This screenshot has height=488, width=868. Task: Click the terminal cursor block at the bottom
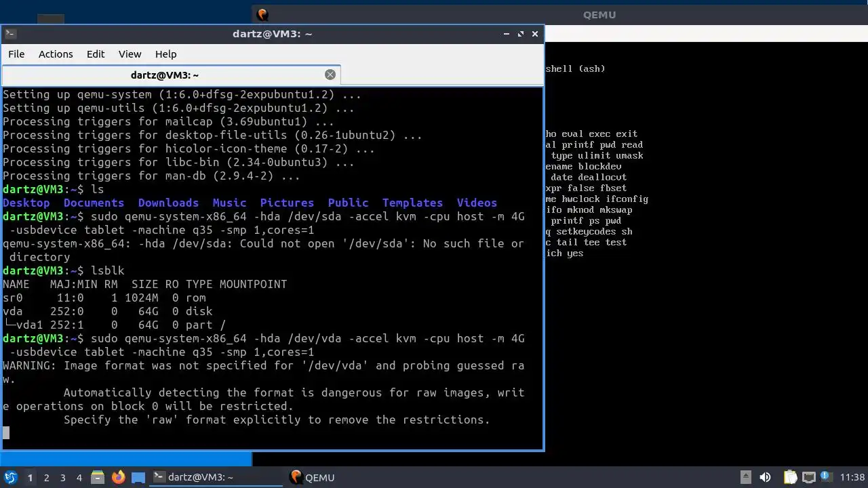(6, 433)
